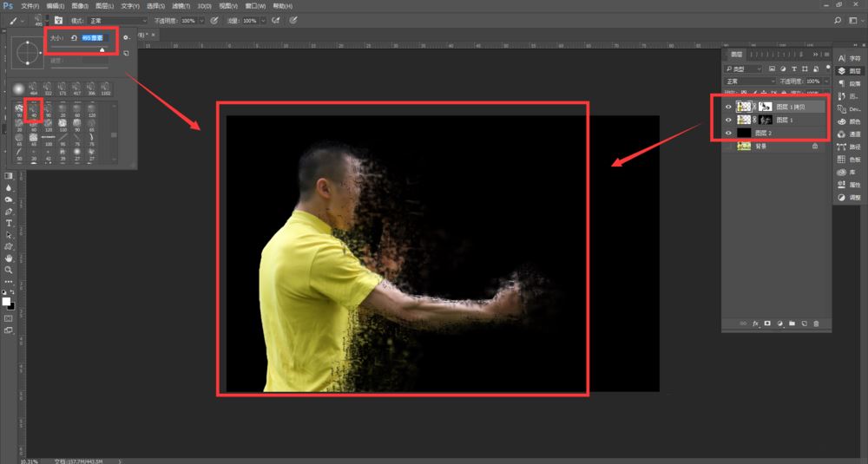Viewport: 868px width, 464px height.
Task: Open the layer filter type dropdown
Action: pos(746,69)
